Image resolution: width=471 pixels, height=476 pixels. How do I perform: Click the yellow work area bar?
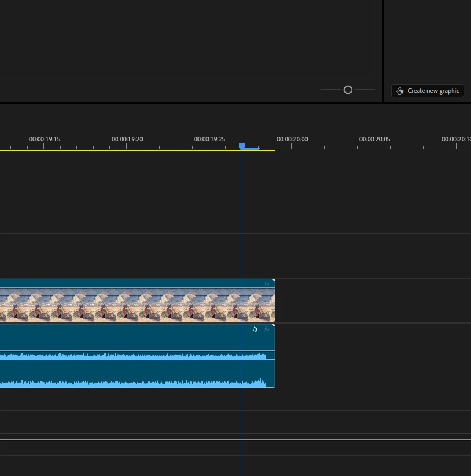pyautogui.click(x=138, y=150)
